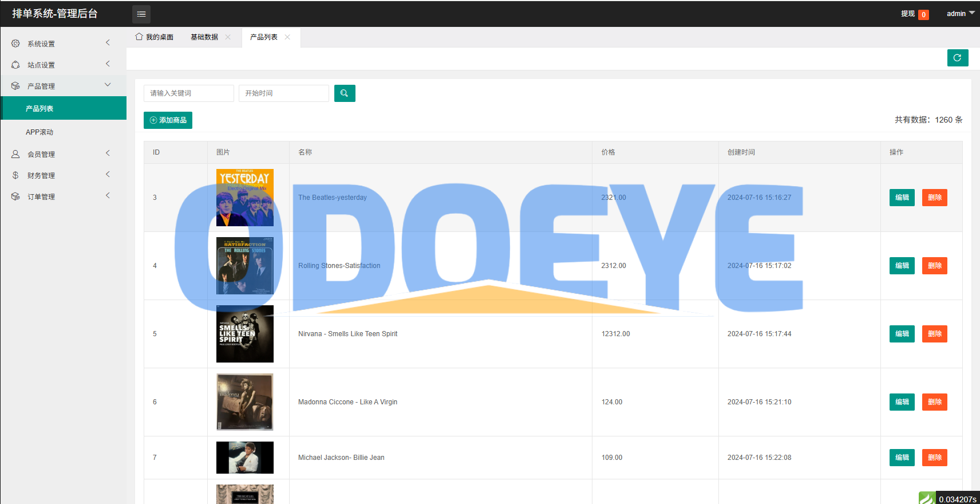The image size is (980, 504).
Task: Close the 产品列表 tab
Action: [x=287, y=37]
